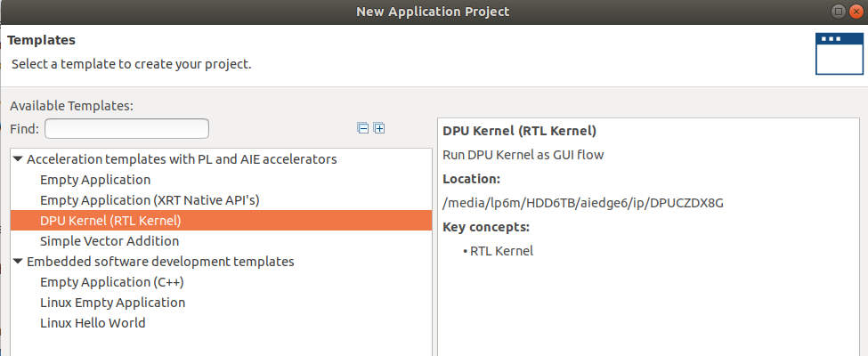Select the Linux Hello World template
Screen dimensions: 868x356
tap(93, 323)
